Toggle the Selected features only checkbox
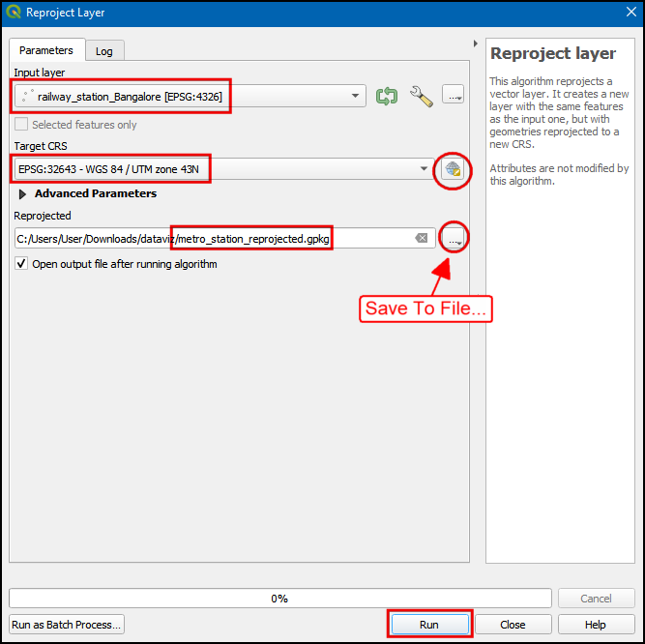Image resolution: width=645 pixels, height=644 pixels. coord(21,125)
